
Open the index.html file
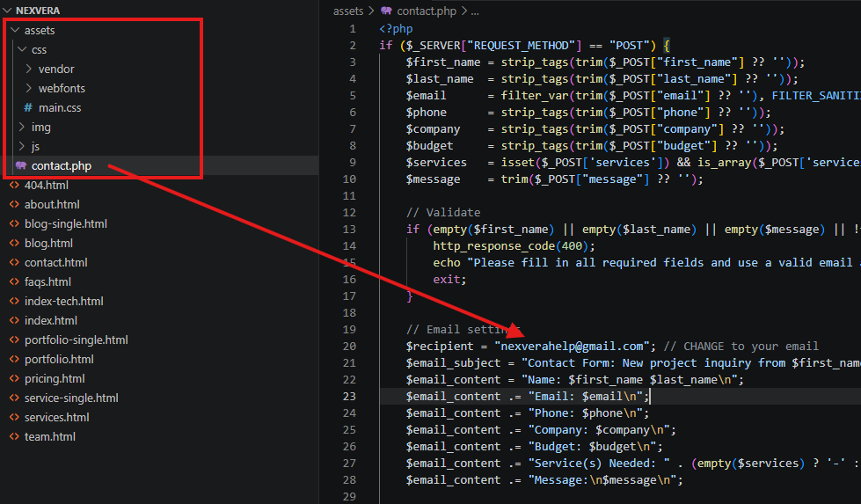pyautogui.click(x=50, y=321)
